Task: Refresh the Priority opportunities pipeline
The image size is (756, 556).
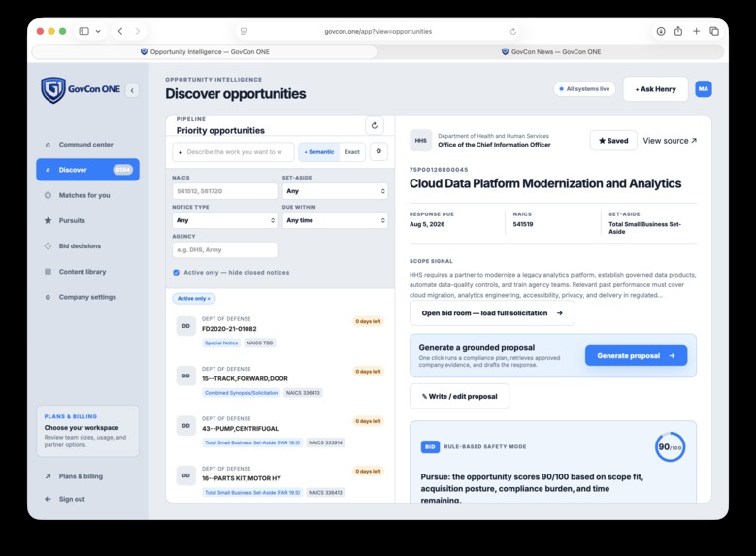Action: [375, 126]
